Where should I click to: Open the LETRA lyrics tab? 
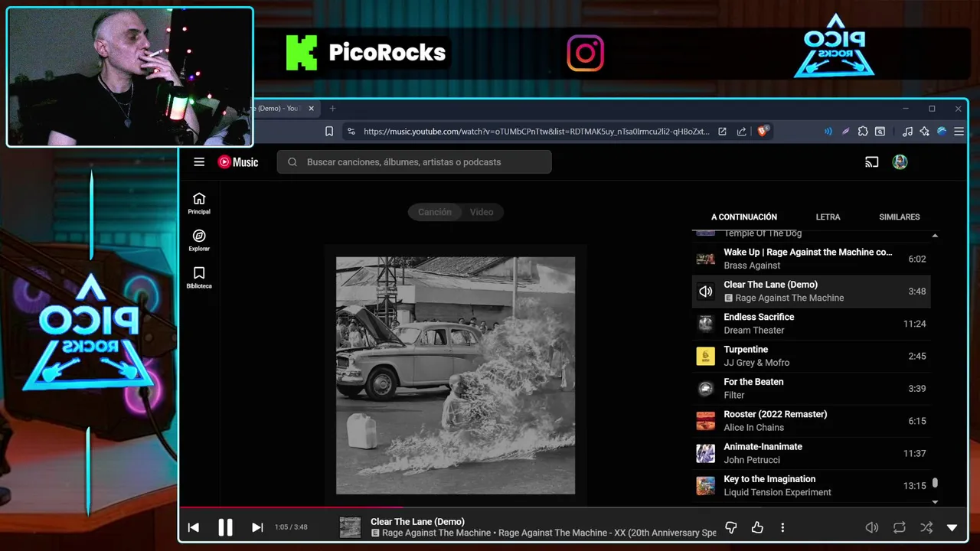point(828,217)
